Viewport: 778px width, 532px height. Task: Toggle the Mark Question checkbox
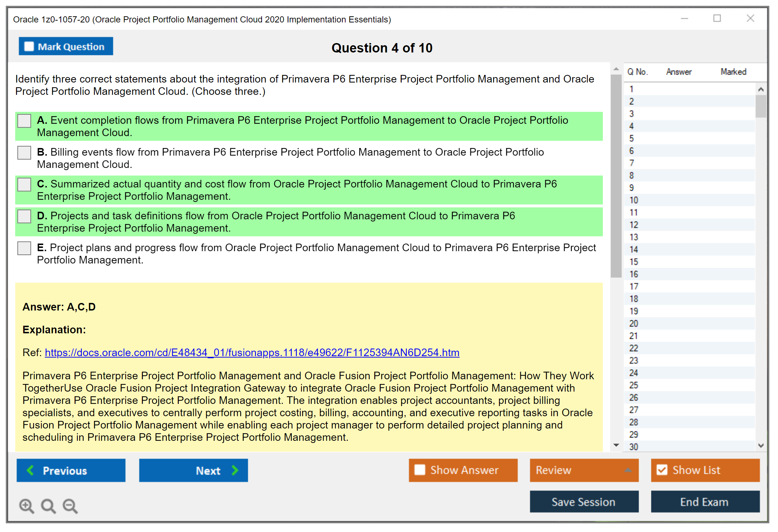pos(29,46)
